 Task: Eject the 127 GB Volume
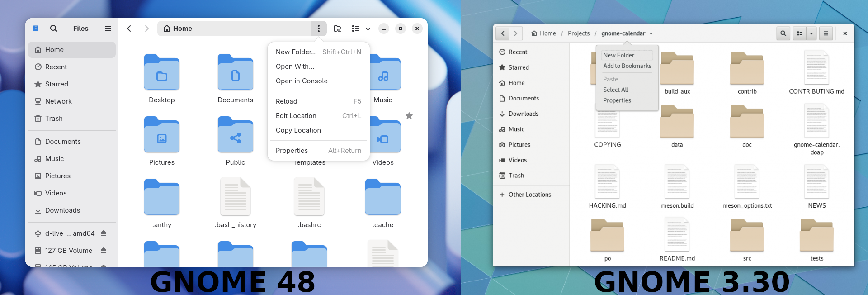(104, 251)
